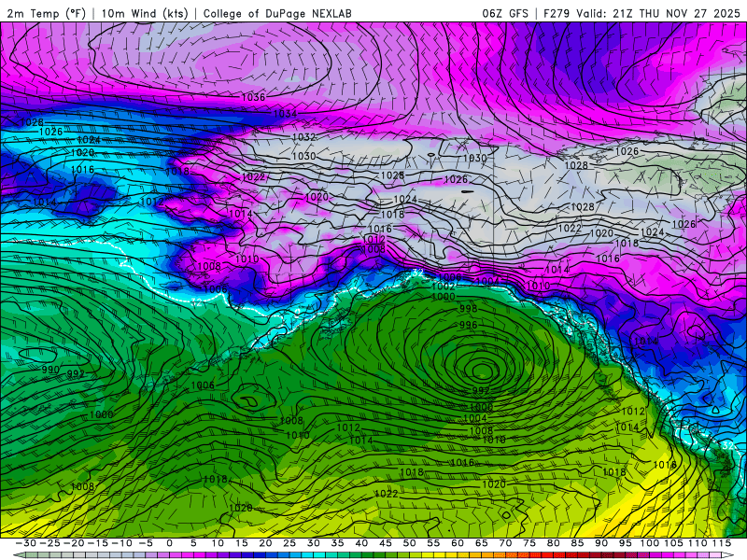
Task: Select the 990 isobar label at left edge
Action: tap(50, 370)
